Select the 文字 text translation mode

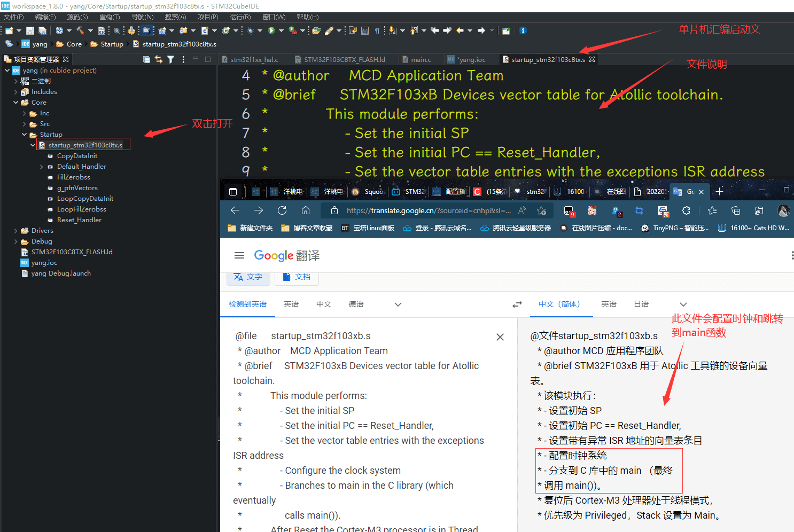coord(248,277)
